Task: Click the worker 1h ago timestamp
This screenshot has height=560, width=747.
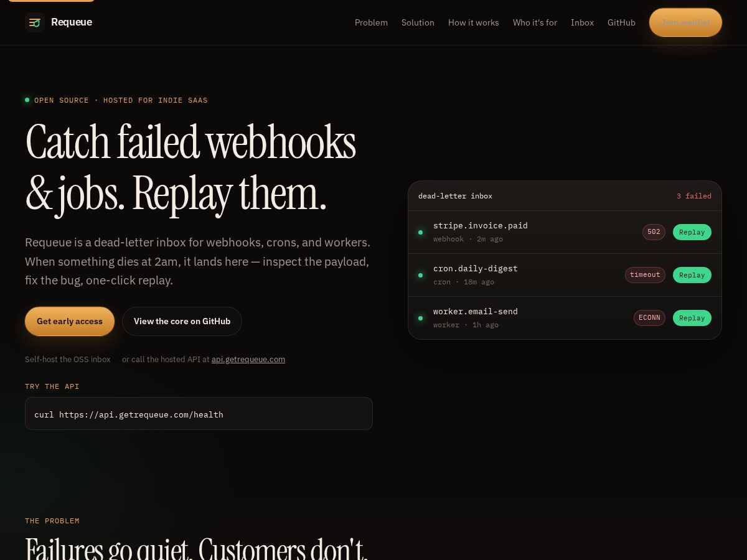Action: point(466,325)
